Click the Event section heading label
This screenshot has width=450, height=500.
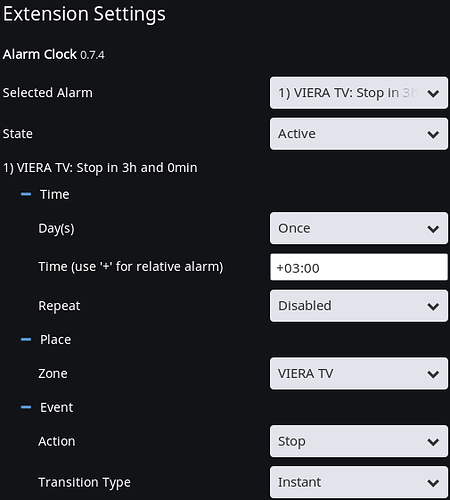tap(56, 407)
